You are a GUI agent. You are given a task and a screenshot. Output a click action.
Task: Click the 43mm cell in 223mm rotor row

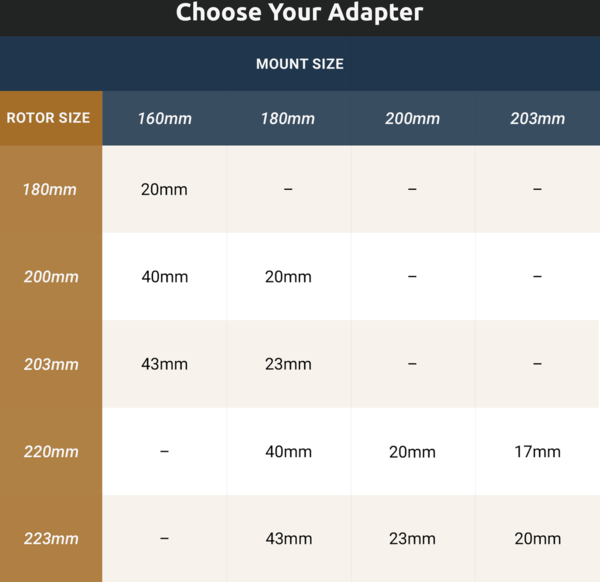click(288, 539)
